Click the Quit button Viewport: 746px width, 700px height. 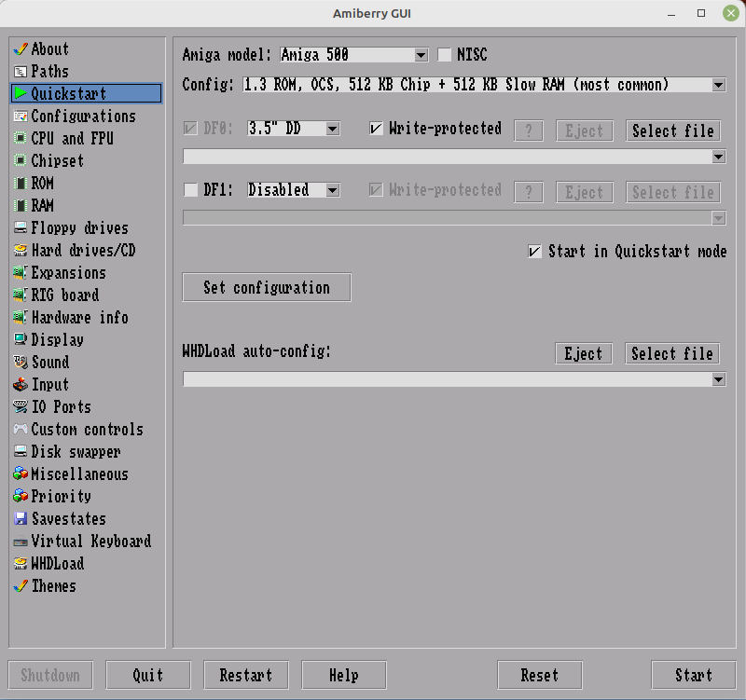[148, 675]
